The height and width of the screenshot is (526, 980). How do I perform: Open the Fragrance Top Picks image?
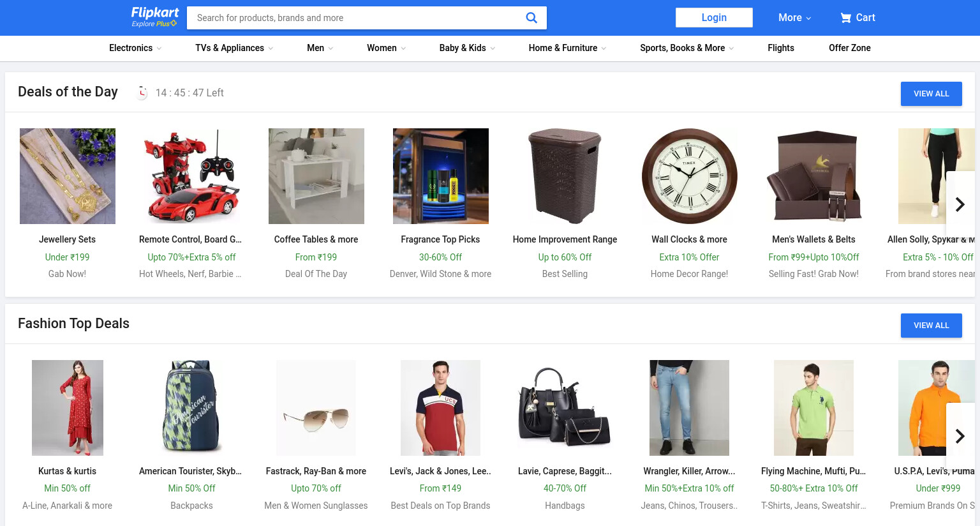(x=441, y=176)
